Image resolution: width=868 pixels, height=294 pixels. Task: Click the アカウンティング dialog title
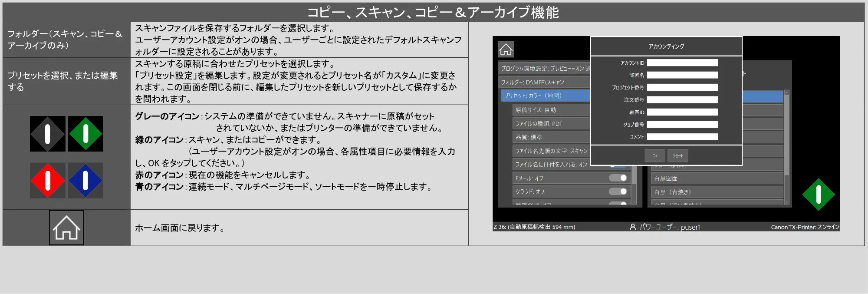pos(666,46)
